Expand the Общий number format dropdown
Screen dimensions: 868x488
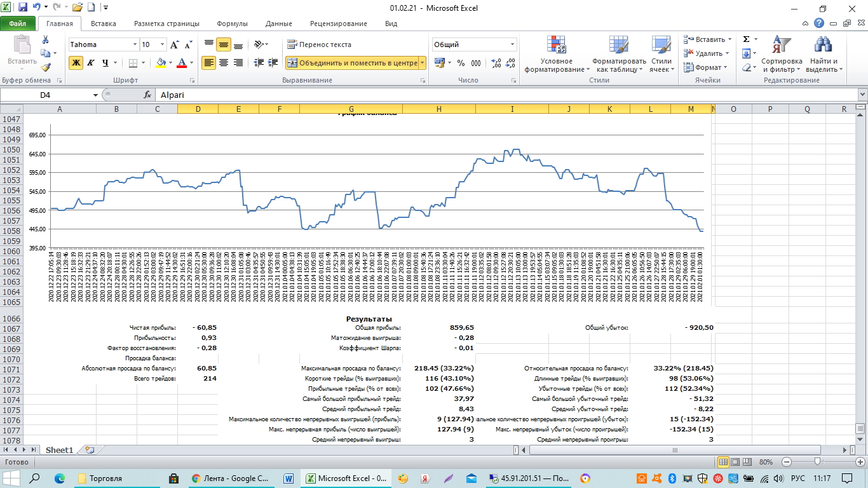coord(512,44)
